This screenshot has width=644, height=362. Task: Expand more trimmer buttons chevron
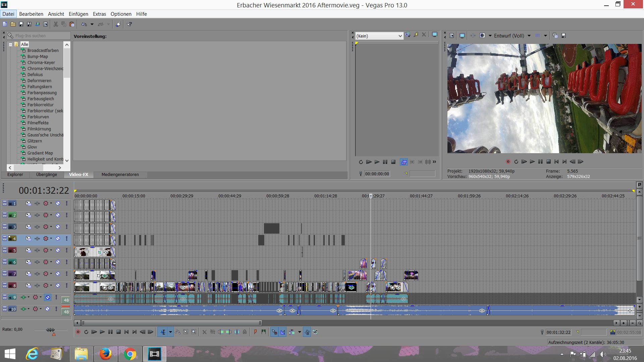point(434,162)
